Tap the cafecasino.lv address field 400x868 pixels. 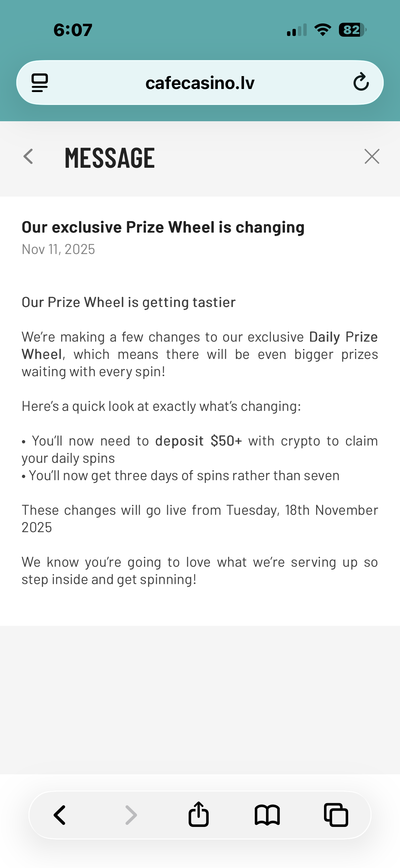[200, 83]
